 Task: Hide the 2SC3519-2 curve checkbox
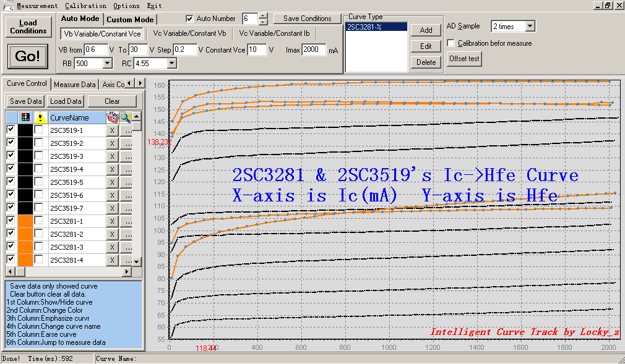click(x=11, y=143)
